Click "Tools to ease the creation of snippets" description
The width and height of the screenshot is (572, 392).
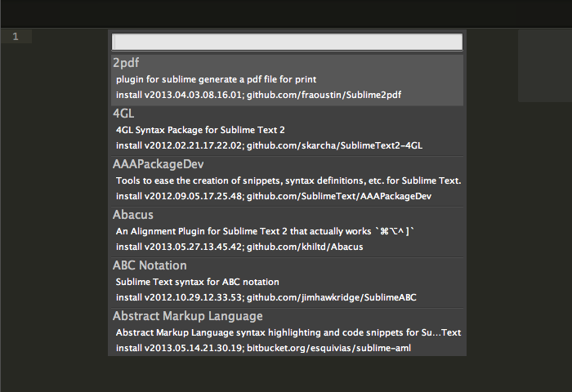point(288,180)
